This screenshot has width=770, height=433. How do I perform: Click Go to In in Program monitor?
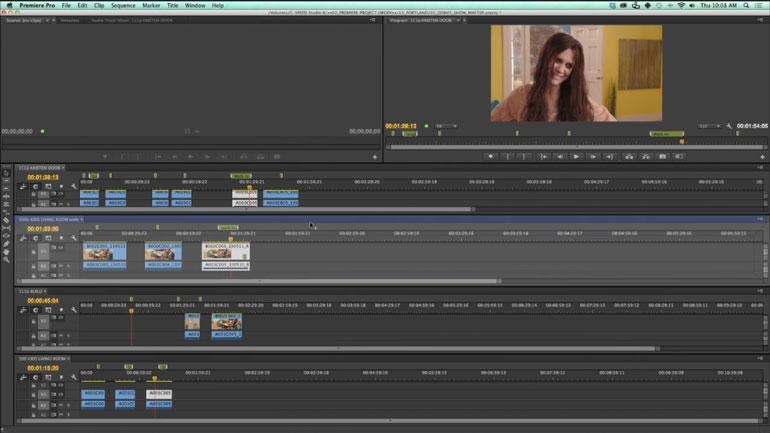(x=543, y=157)
